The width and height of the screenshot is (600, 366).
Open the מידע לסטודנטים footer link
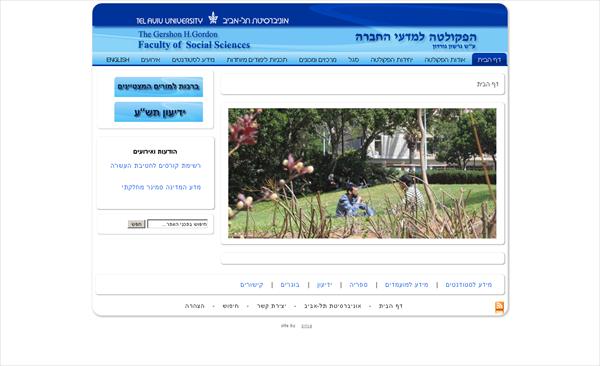[469, 284]
